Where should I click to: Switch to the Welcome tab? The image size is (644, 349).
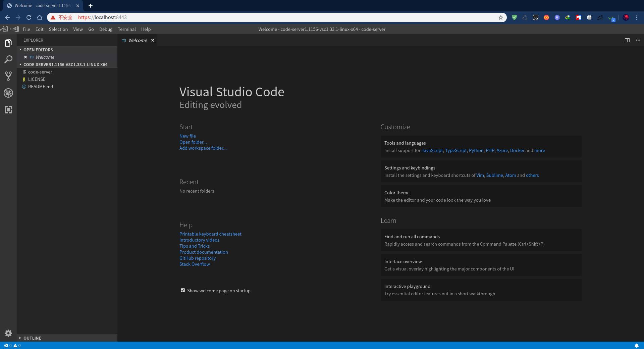coord(137,40)
